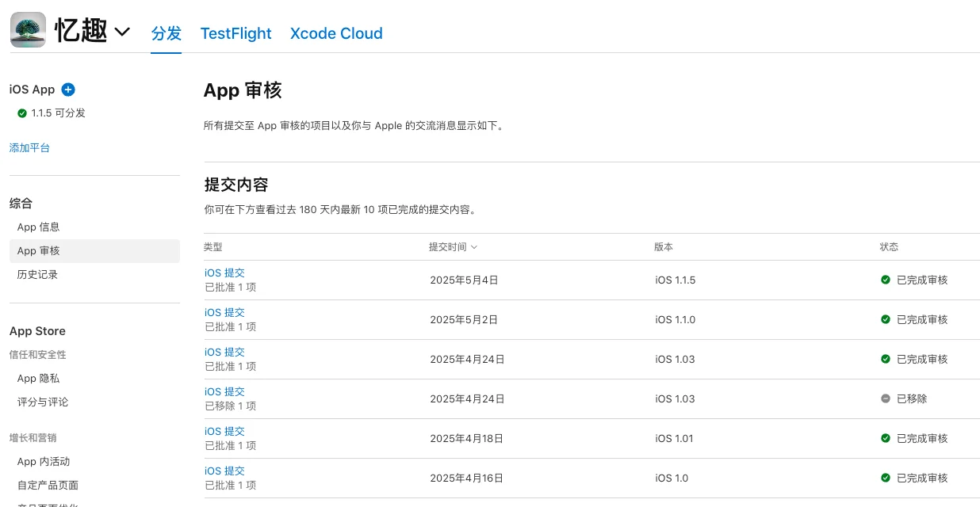Screen dimensions: 980x507
Task: Click the green check icon for iOS 1.0 submission
Action: click(886, 478)
